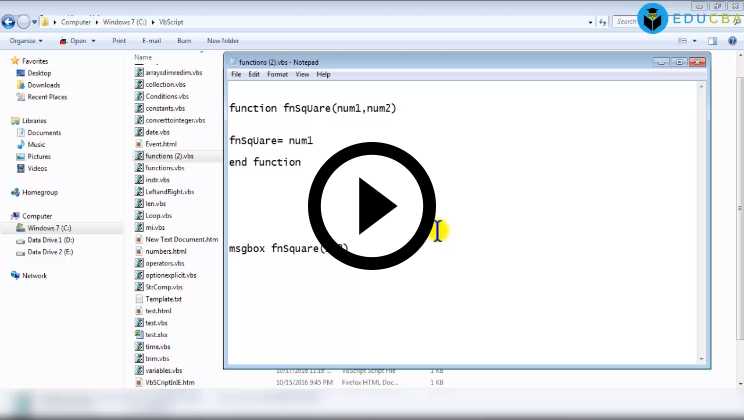Screen dimensions: 744x420
Task: Click the Explorer forward navigation arrow
Action: [x=24, y=21]
